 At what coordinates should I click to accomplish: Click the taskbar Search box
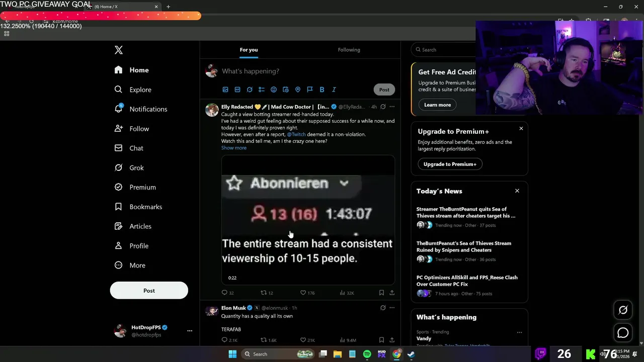tap(278, 354)
